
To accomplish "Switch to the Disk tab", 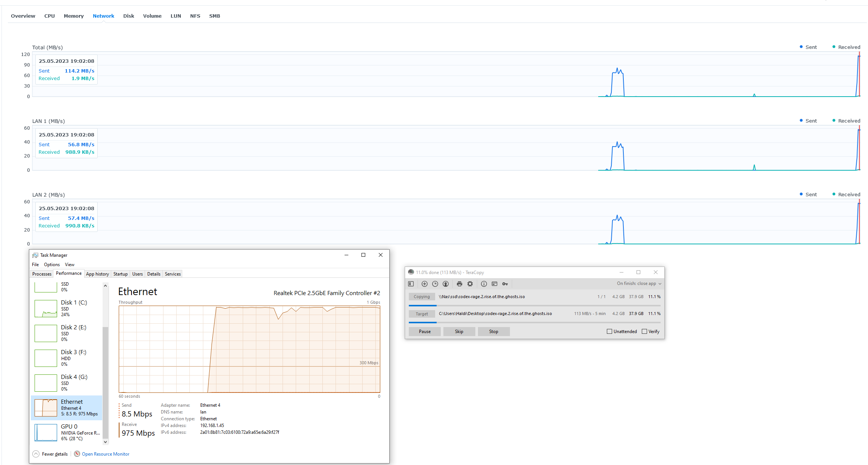I will pos(129,16).
